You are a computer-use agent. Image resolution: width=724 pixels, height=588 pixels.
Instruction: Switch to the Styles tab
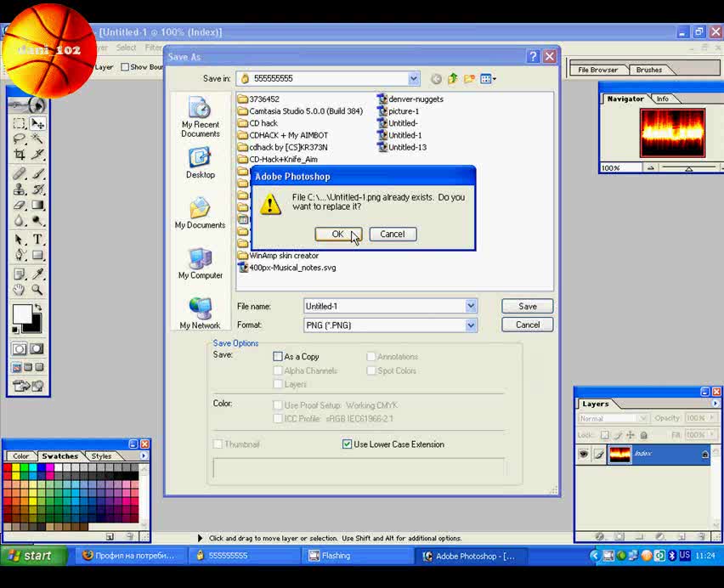[101, 456]
